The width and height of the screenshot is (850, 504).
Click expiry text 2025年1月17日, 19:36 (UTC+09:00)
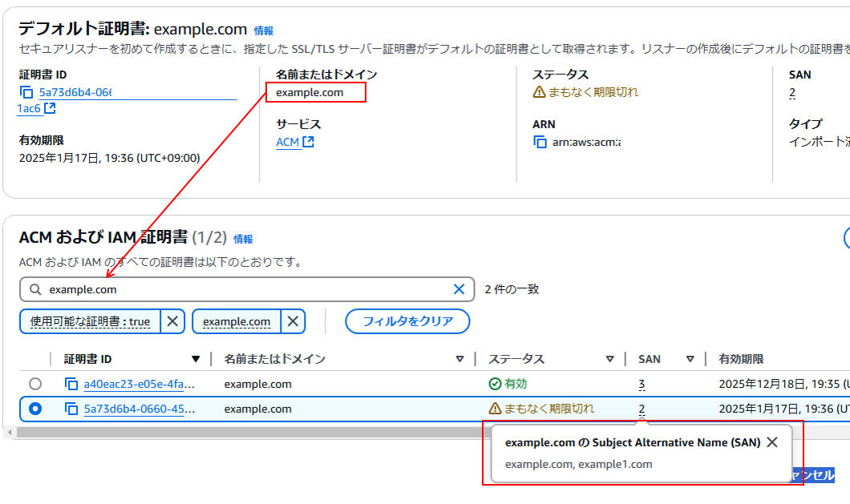(x=110, y=158)
